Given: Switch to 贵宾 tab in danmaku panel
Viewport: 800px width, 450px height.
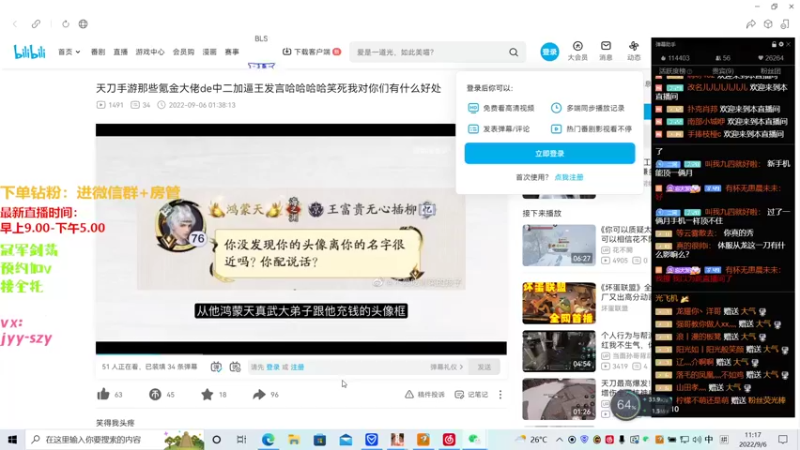Looking at the screenshot, I should coord(722,71).
